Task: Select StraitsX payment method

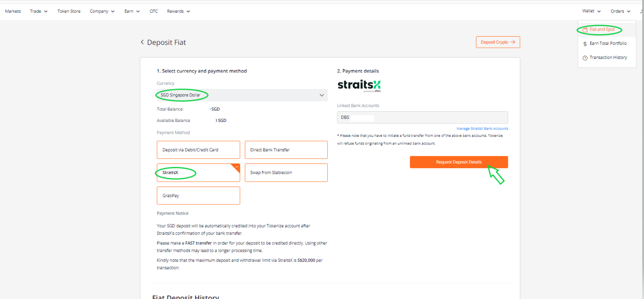Action: point(198,173)
